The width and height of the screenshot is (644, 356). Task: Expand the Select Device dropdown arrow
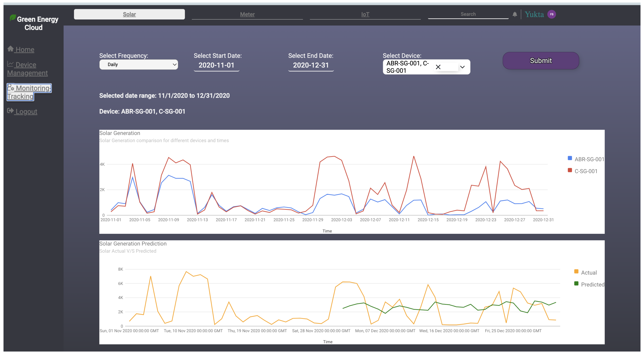(462, 67)
